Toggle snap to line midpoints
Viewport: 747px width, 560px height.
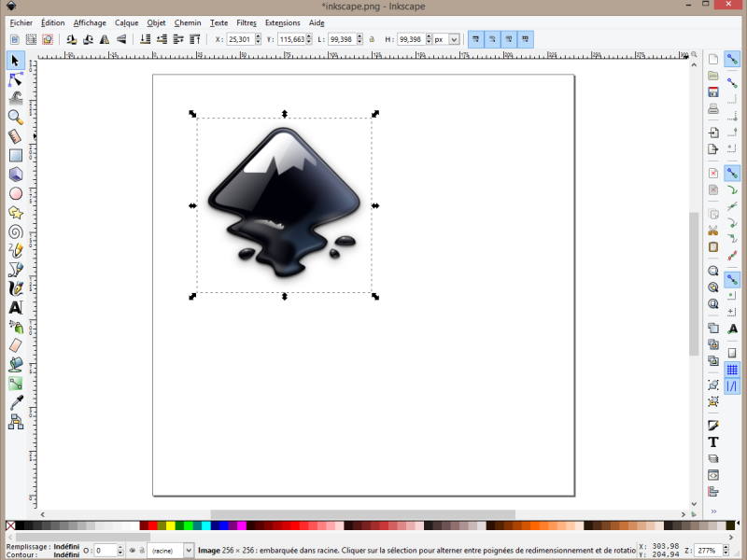[732, 256]
